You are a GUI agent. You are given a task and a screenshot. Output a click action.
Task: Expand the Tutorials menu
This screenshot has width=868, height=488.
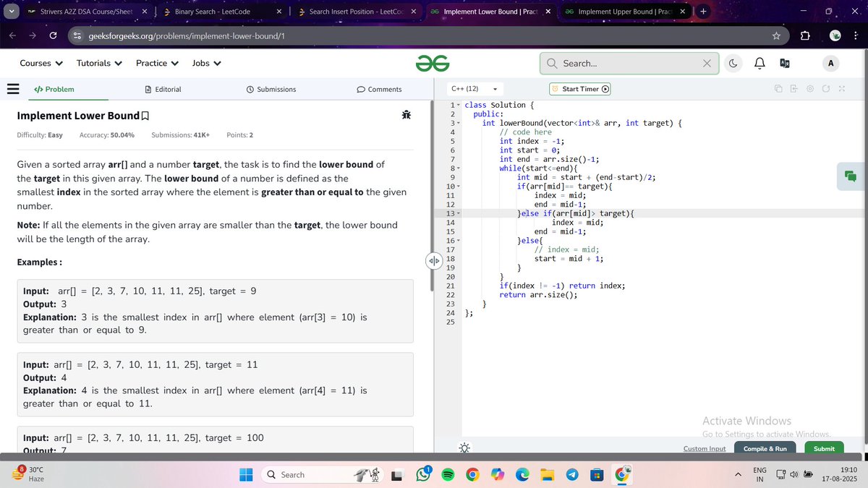coord(99,63)
